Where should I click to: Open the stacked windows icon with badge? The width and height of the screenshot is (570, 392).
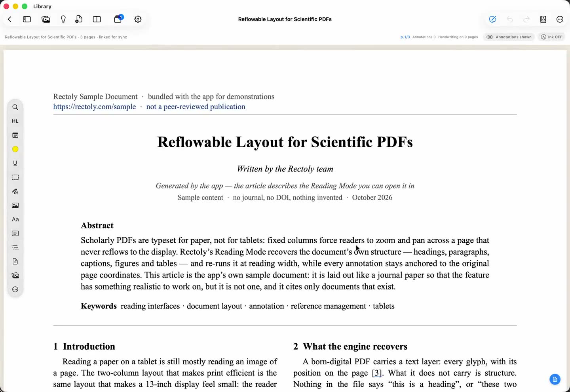click(x=118, y=19)
